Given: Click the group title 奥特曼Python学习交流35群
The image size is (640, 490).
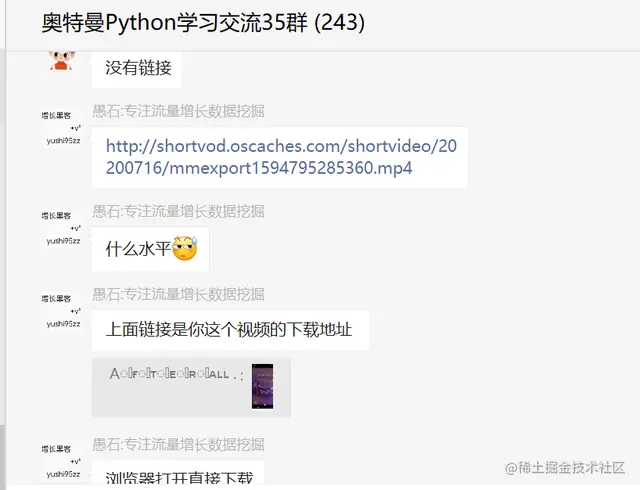Looking at the screenshot, I should 175,22.
